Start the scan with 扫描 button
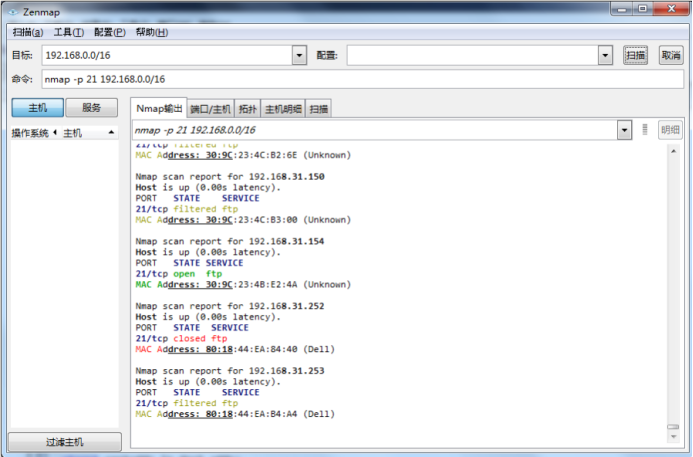 point(635,55)
